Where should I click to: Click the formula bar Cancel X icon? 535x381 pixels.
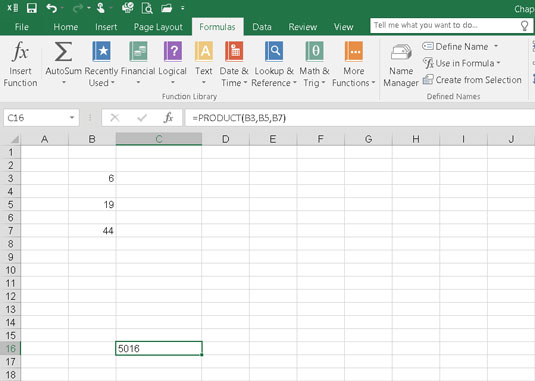click(115, 118)
